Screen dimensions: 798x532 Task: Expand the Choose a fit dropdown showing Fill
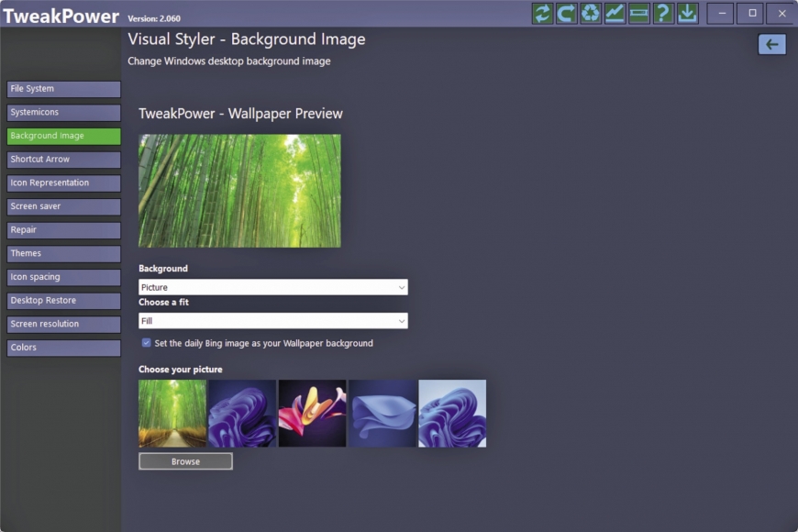point(272,321)
